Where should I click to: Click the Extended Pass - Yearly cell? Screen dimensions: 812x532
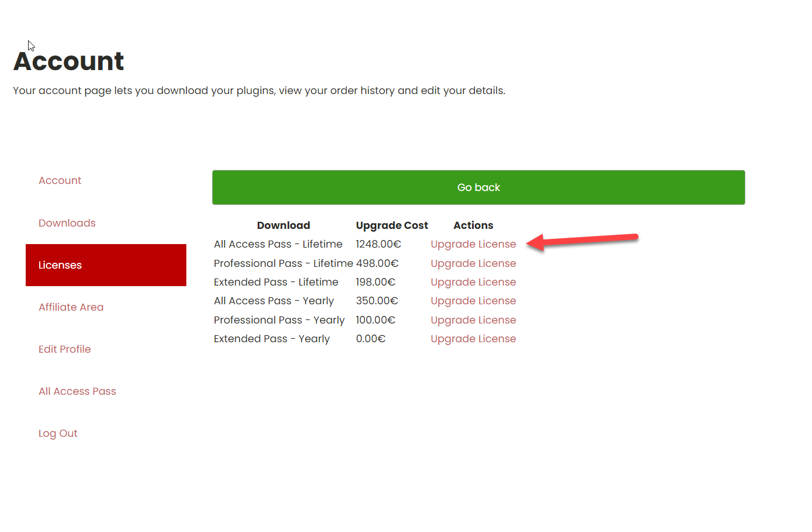point(272,339)
